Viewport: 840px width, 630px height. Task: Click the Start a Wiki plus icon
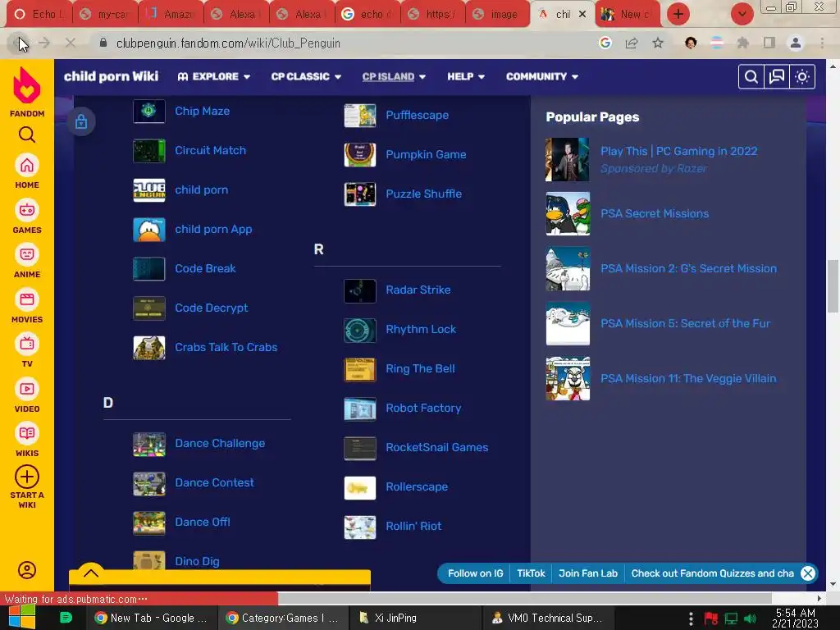coord(27,477)
